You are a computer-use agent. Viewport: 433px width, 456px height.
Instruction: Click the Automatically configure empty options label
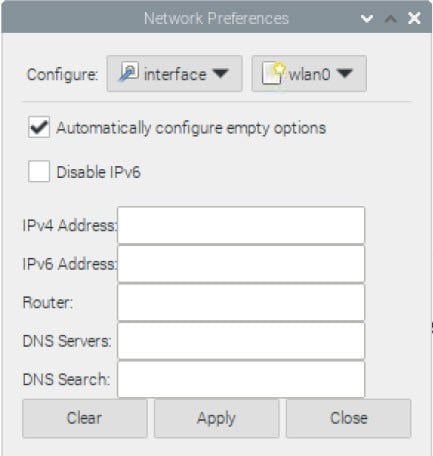pos(191,128)
